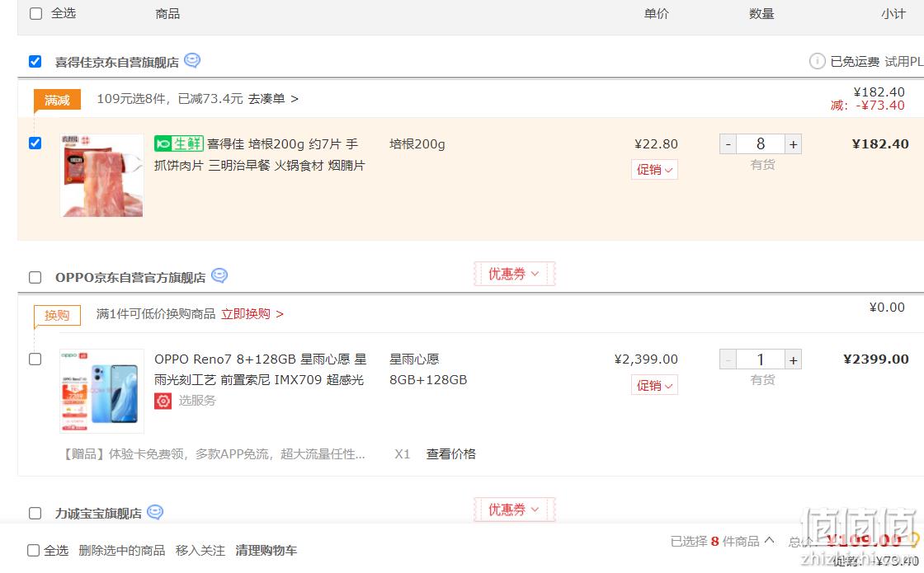Click 有货 stock status under OPPO Reno7 quantity
The height and width of the screenshot is (573, 924).
click(x=762, y=380)
